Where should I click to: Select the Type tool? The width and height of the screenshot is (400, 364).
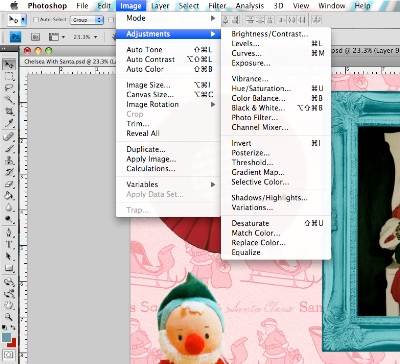coord(9,244)
